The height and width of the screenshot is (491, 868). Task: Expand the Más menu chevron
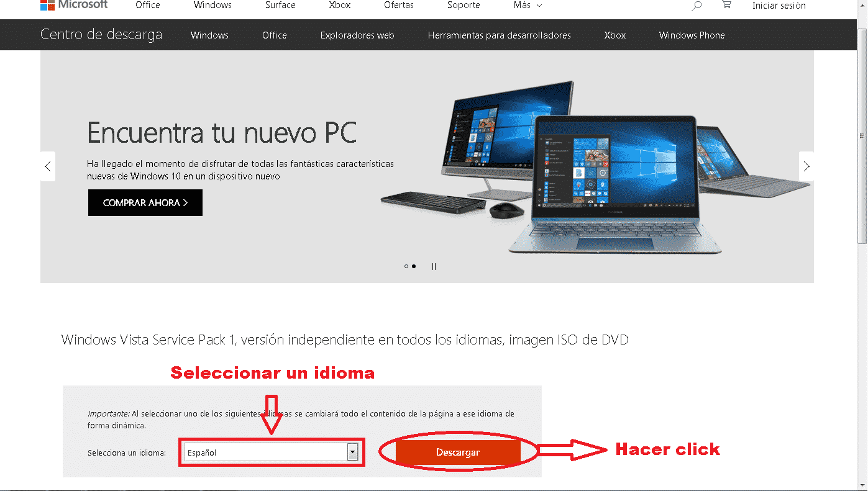click(539, 6)
